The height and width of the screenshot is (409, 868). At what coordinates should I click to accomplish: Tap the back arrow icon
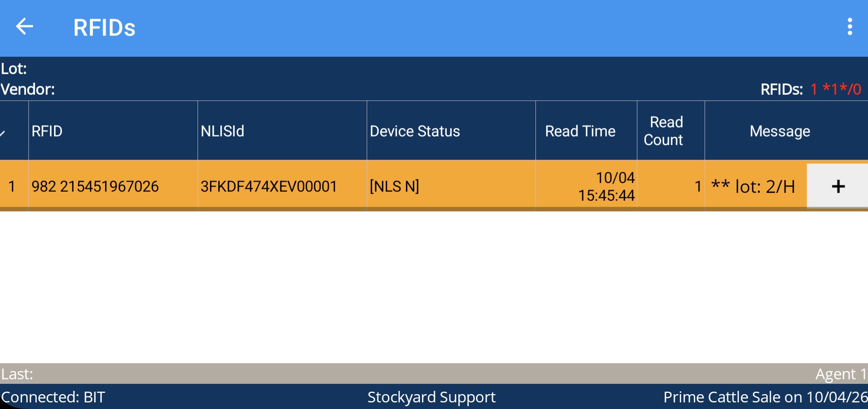click(24, 27)
